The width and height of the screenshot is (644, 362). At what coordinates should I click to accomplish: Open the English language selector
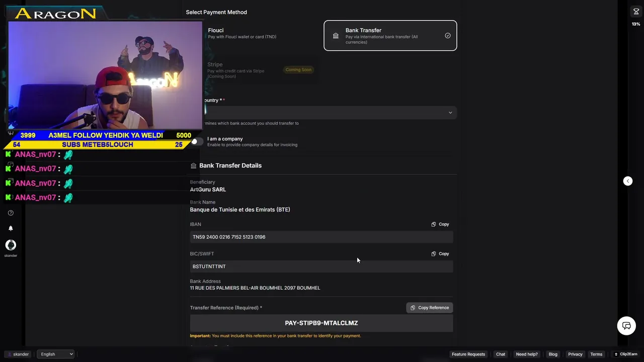55,354
